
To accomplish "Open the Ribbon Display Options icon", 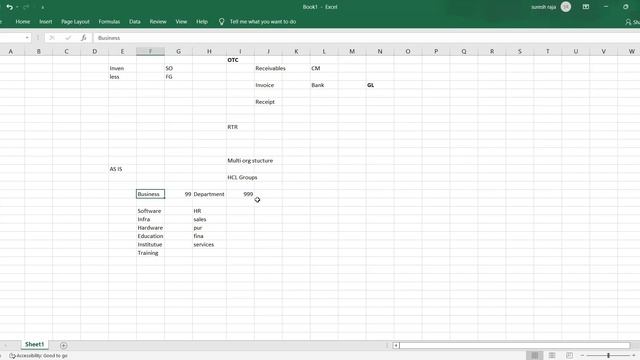I will [586, 7].
